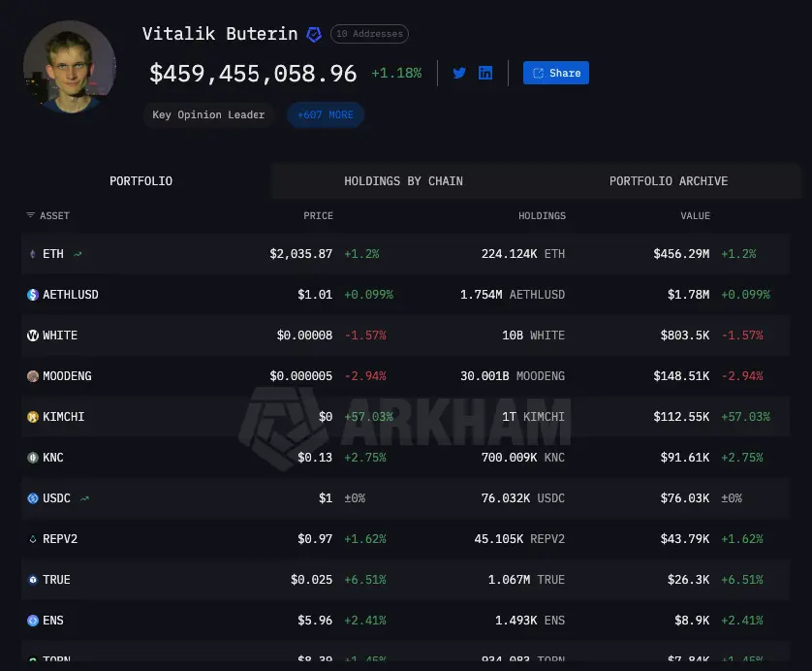The image size is (812, 671).
Task: Click the trend arrow beside USDC
Action: click(84, 497)
